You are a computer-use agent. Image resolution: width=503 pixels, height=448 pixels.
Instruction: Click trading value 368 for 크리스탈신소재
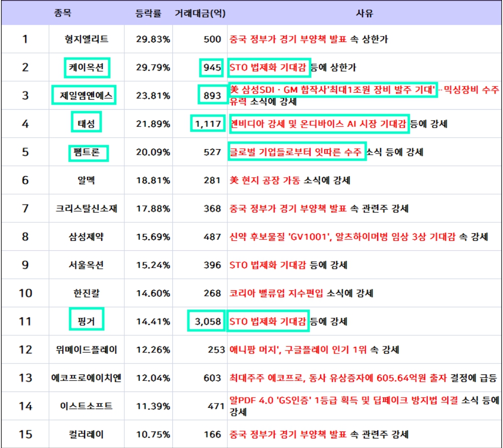[x=212, y=208]
